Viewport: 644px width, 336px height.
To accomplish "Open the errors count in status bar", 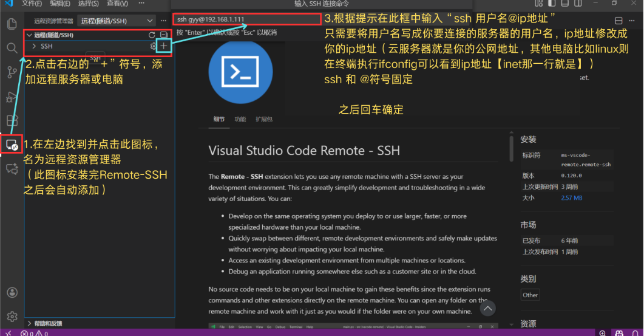I will point(27,333).
